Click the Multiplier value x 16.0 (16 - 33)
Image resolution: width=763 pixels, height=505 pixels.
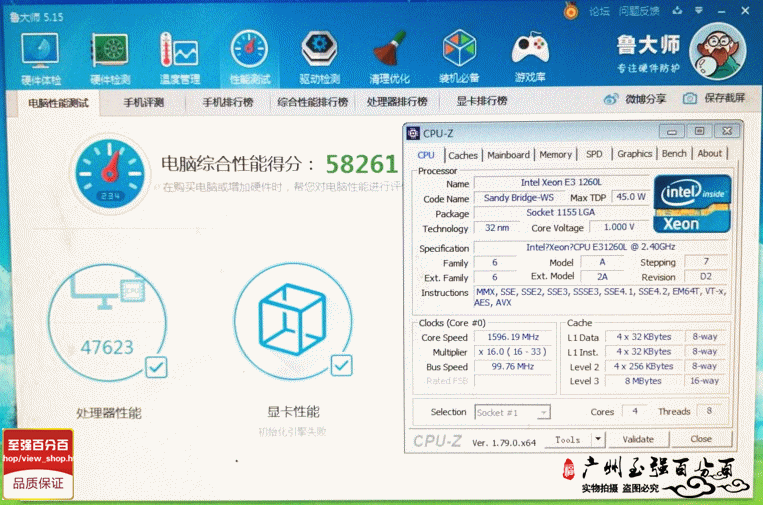(x=513, y=351)
